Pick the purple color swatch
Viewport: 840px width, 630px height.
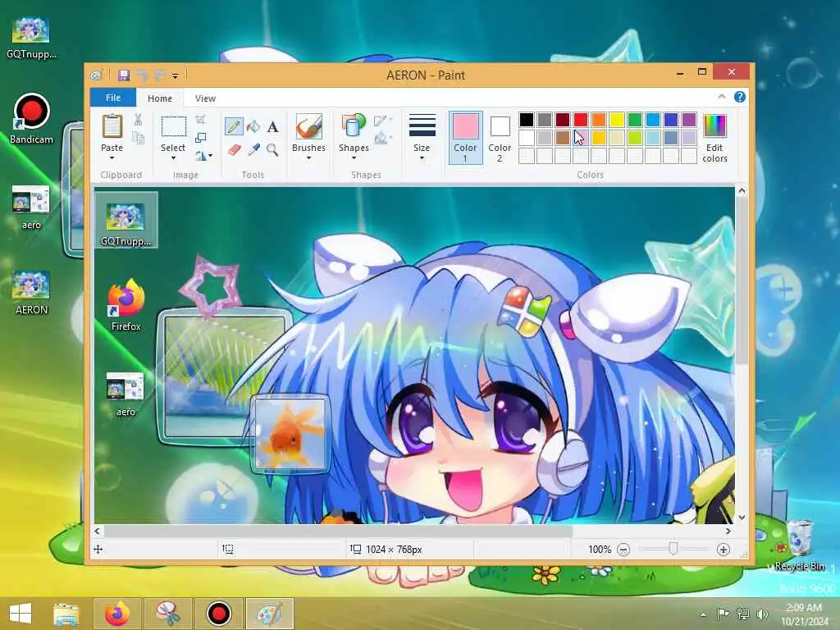click(x=689, y=120)
